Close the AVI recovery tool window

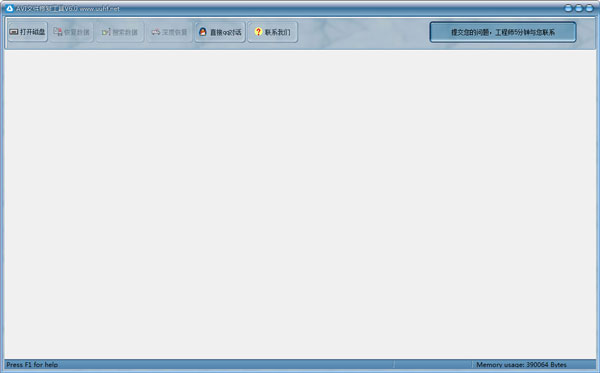click(x=589, y=8)
